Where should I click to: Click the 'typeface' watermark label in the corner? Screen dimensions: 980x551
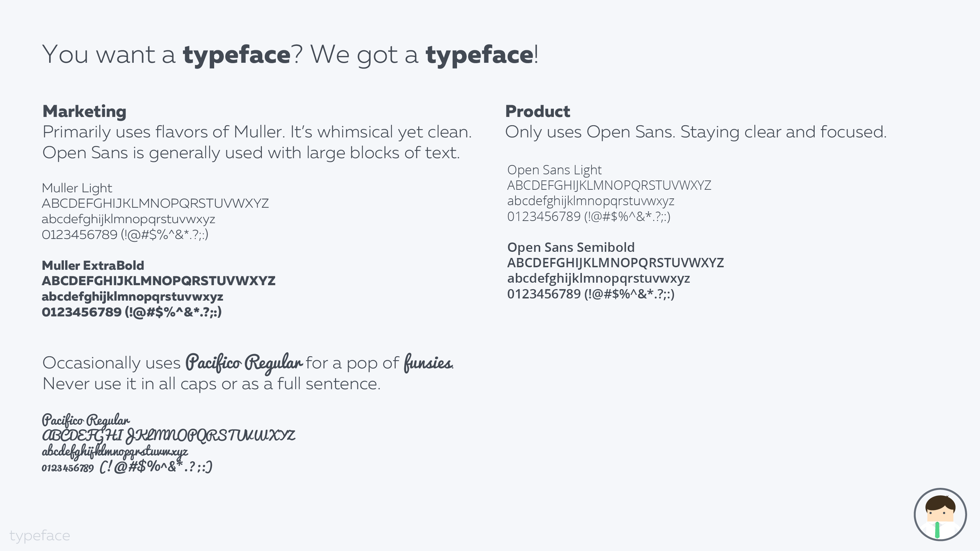tap(39, 536)
